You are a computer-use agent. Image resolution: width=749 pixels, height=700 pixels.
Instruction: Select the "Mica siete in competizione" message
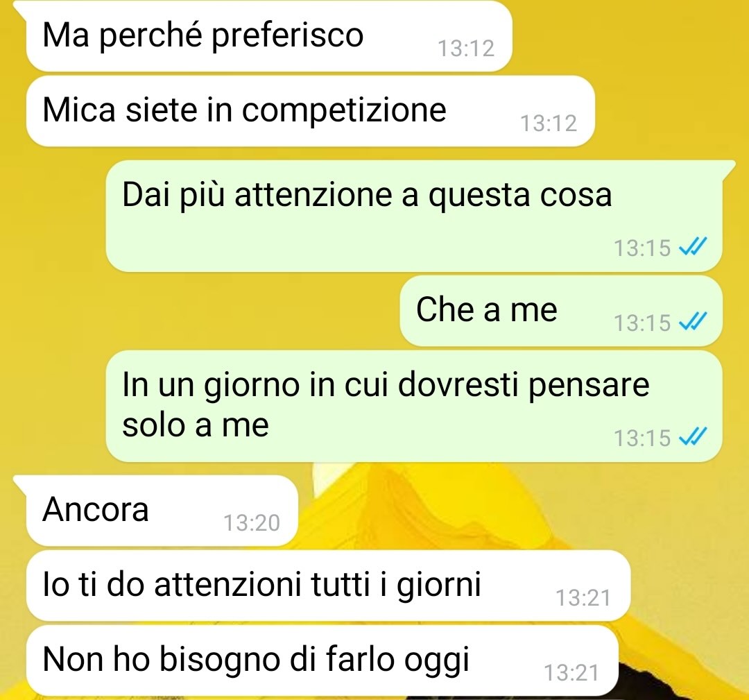click(311, 111)
